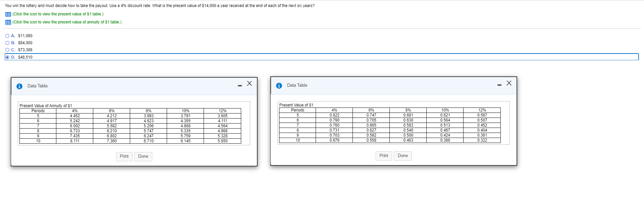The width and height of the screenshot is (644, 219).
Task: Click the 'Present Value of Annuity of $1' heading
Action: pos(46,106)
